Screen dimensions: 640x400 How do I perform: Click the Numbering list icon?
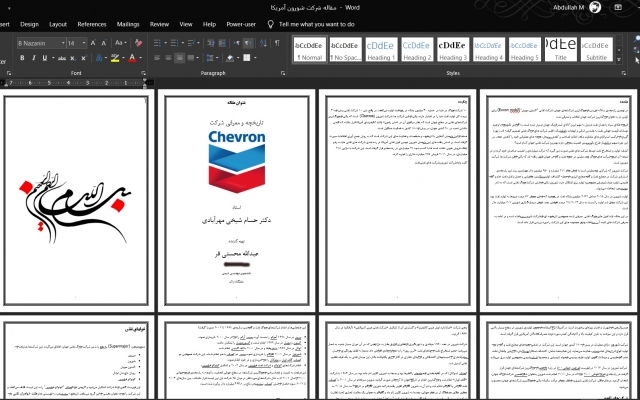click(x=174, y=43)
